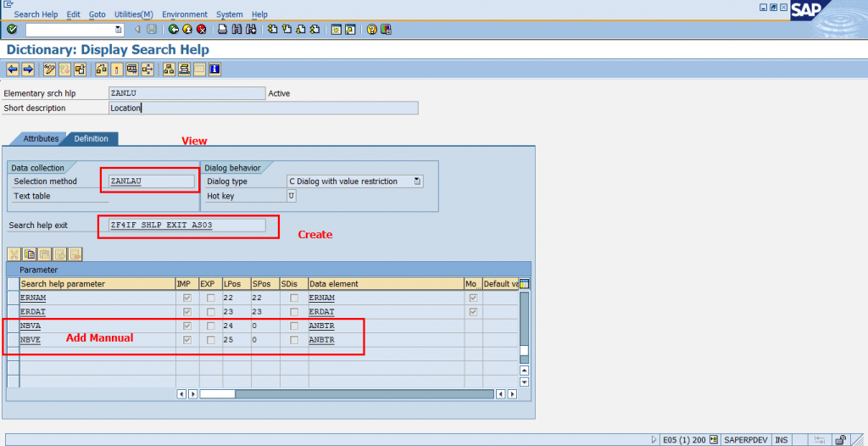Go to Previous Page icon
The image size is (868, 446).
click(x=287, y=30)
